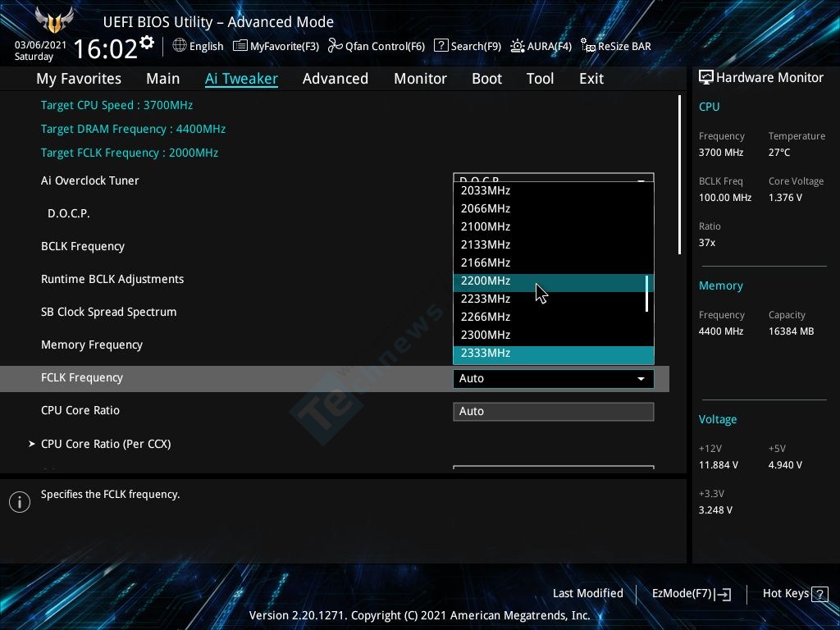The height and width of the screenshot is (630, 840).
Task: Click the Hardware Monitor monitor icon
Action: (x=706, y=77)
